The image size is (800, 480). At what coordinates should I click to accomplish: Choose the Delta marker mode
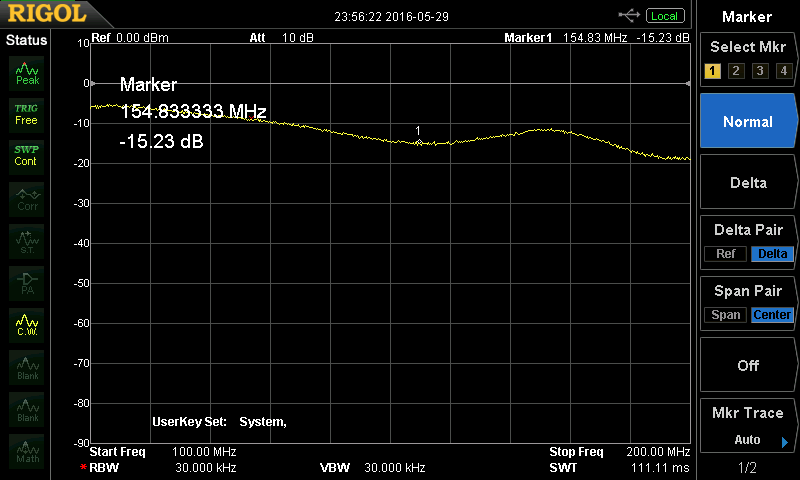pos(748,182)
